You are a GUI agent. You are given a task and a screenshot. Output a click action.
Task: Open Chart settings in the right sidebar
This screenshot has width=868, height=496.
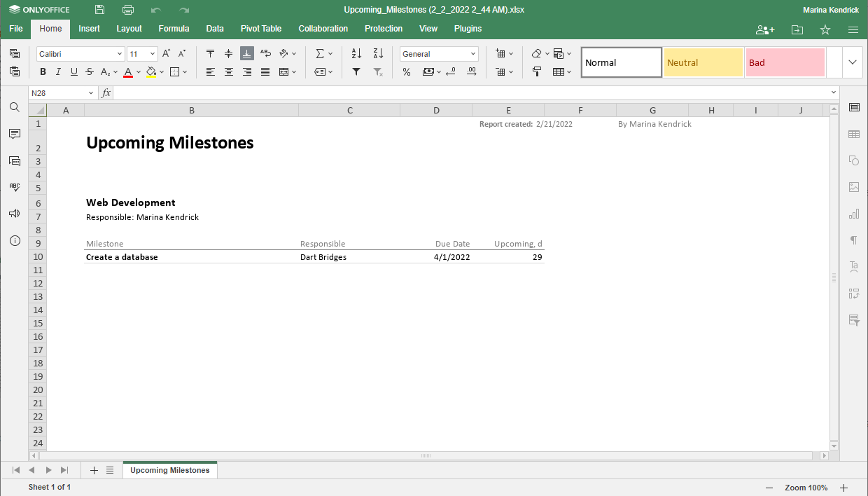click(854, 214)
